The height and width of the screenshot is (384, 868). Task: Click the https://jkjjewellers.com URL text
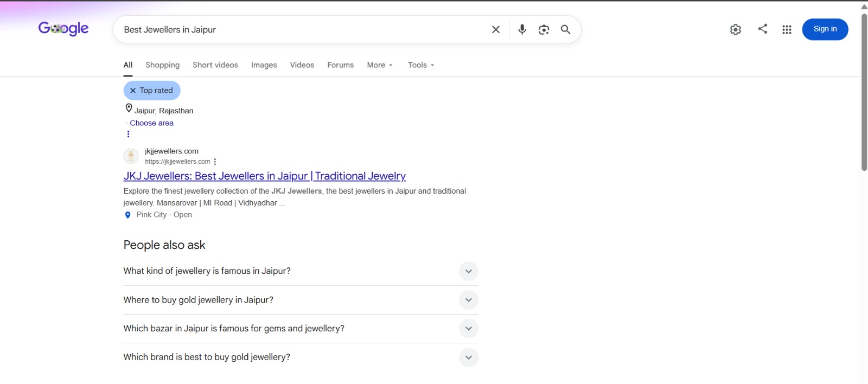[x=177, y=162]
